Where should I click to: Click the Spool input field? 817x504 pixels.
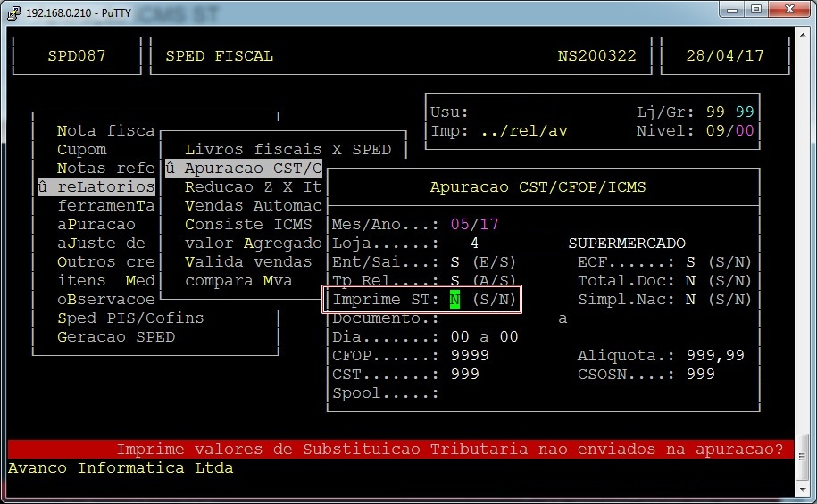click(x=500, y=393)
